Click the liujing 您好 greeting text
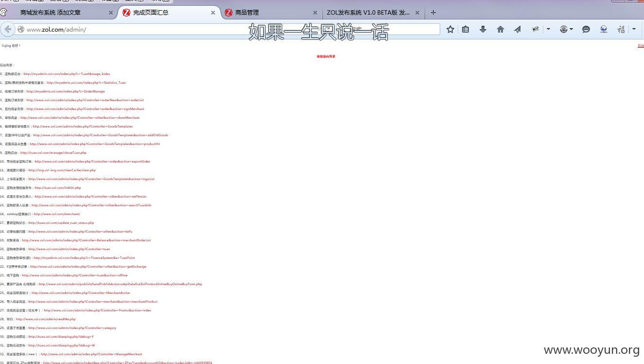 tap(11, 46)
